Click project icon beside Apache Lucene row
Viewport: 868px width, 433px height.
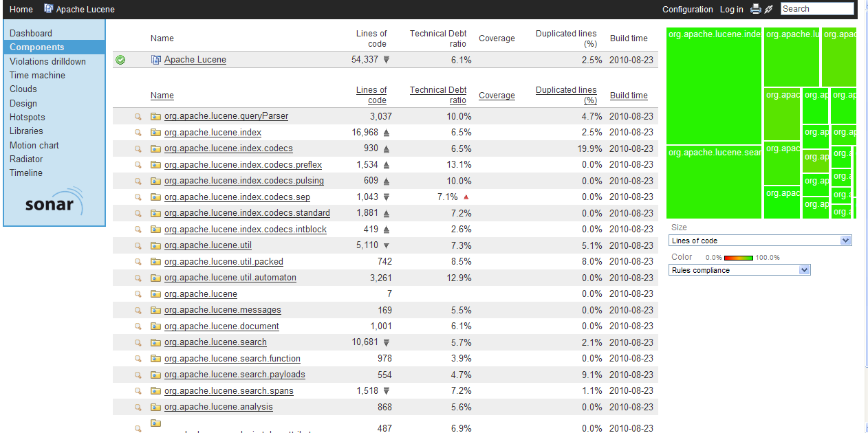155,60
